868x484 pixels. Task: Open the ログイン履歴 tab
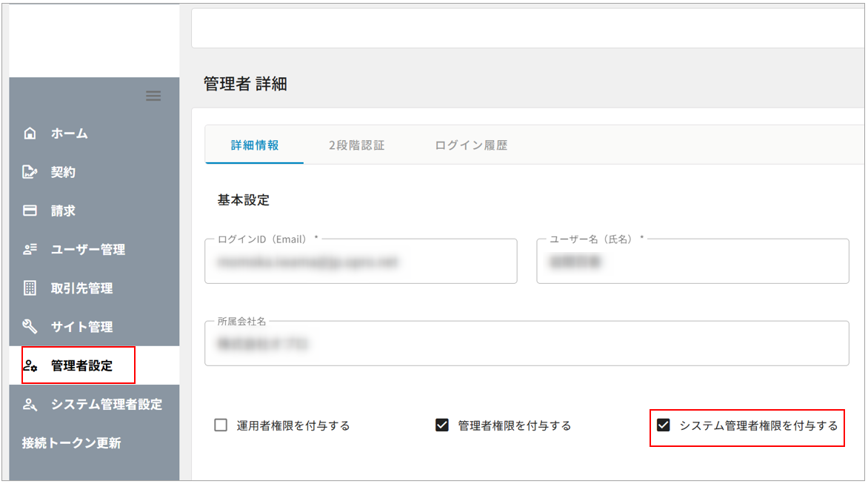(471, 145)
